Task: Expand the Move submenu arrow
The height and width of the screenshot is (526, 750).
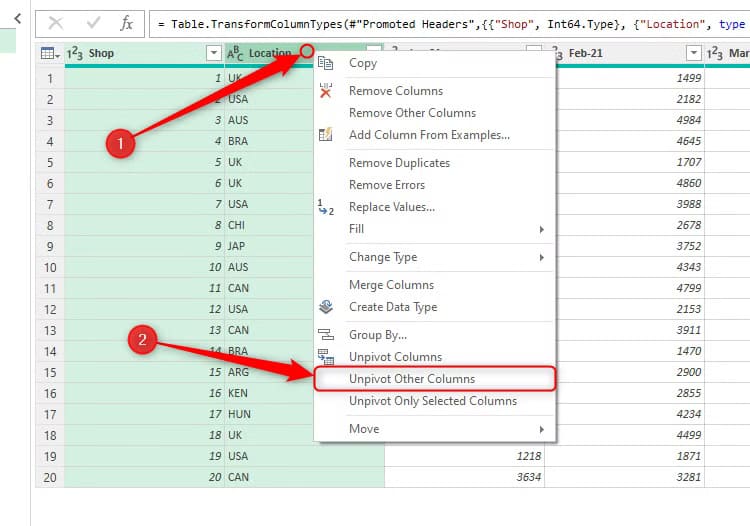Action: coord(541,429)
